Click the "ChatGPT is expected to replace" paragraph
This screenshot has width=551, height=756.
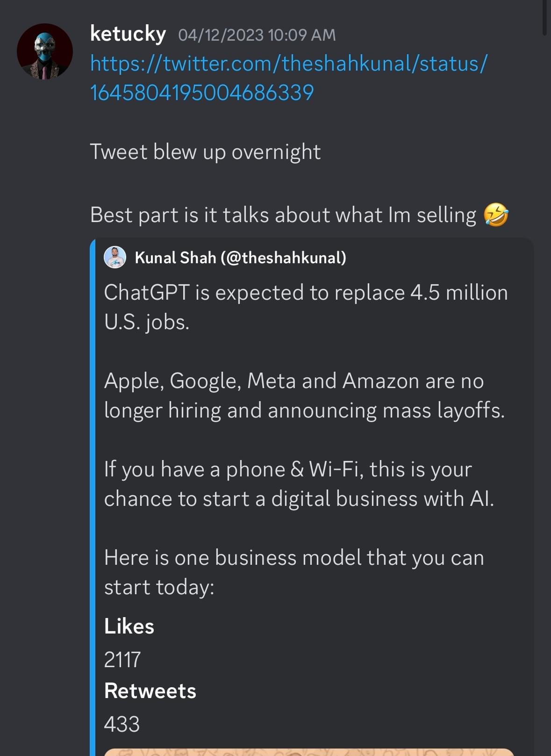click(305, 307)
